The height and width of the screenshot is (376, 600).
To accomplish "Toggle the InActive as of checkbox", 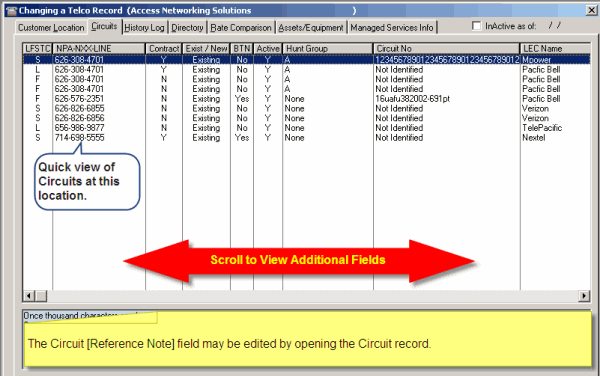I will [x=476, y=26].
